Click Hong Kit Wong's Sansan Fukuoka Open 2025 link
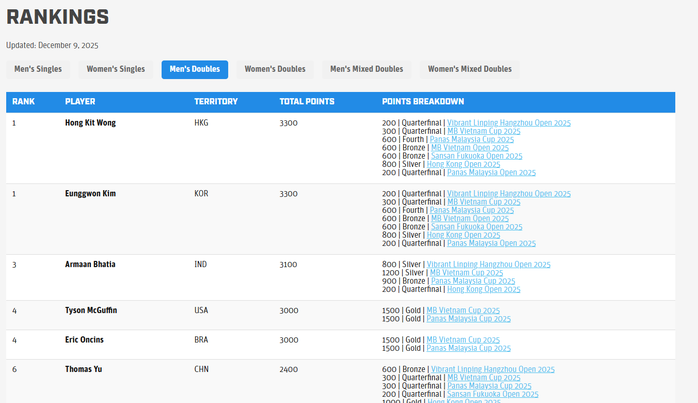The height and width of the screenshot is (403, 698). tap(476, 156)
